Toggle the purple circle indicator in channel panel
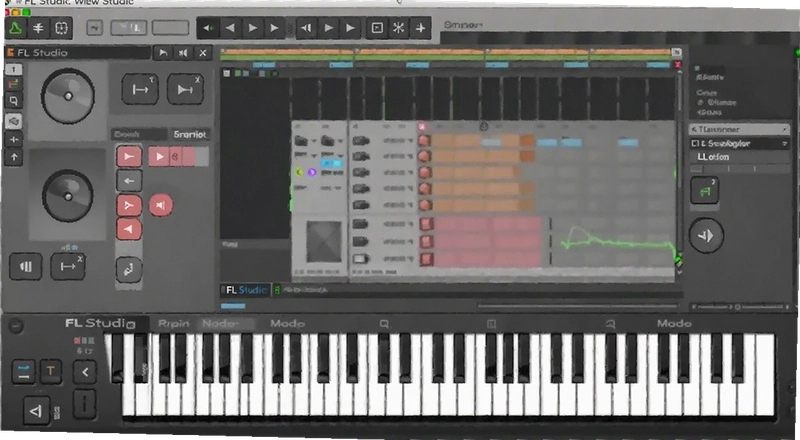 312,173
